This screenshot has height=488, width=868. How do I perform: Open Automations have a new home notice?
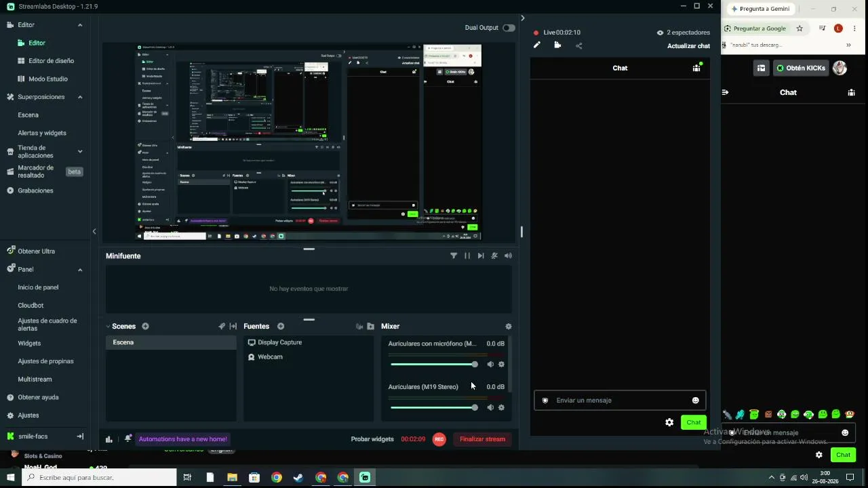(x=183, y=439)
